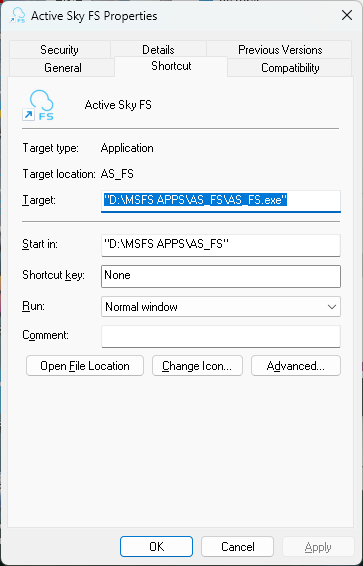Screen dimensions: 363x566
Task: Dismiss dialog with Cancel button
Action: coord(237,547)
